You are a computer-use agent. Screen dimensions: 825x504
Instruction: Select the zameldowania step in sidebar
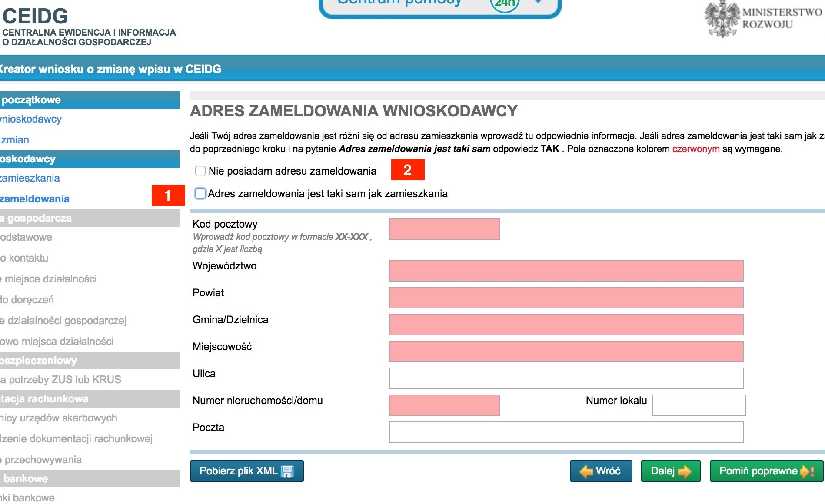[35, 199]
